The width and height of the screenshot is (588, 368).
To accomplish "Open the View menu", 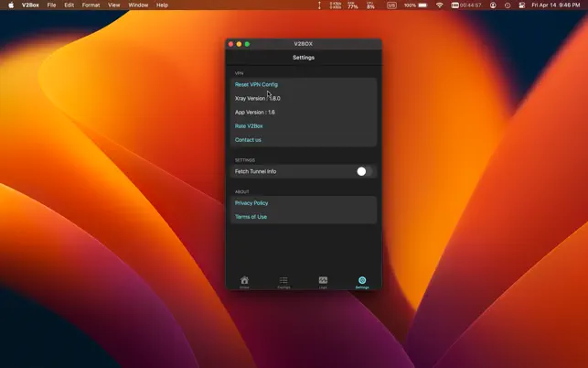I will (114, 5).
